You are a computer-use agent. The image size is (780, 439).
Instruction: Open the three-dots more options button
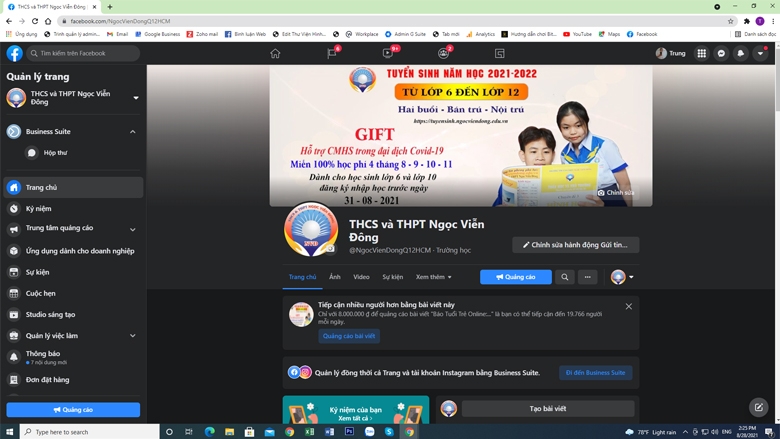click(x=587, y=277)
